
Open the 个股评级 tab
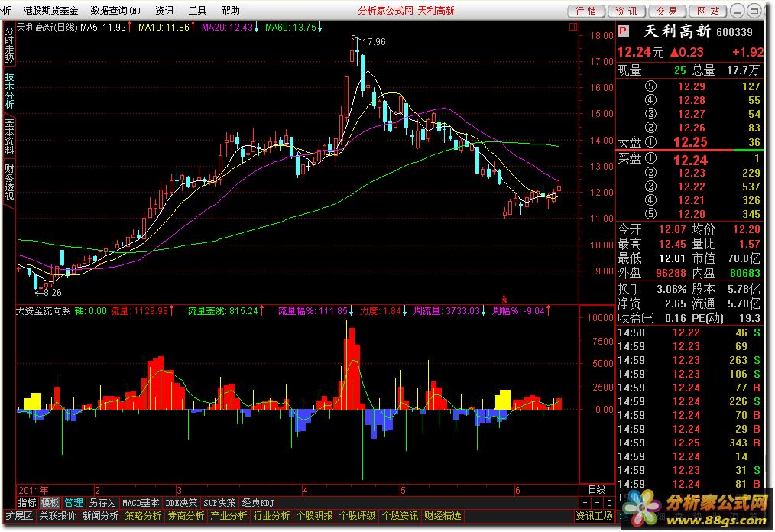pos(358,516)
